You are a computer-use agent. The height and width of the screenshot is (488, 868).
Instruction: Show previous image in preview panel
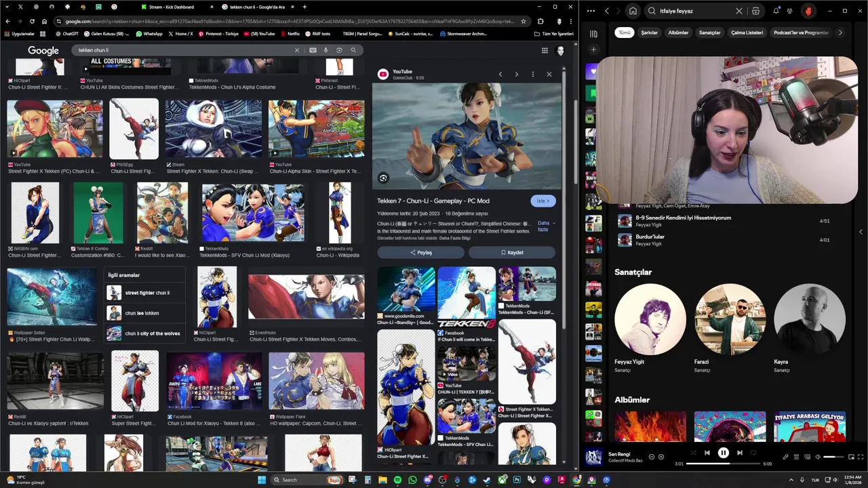click(x=500, y=74)
